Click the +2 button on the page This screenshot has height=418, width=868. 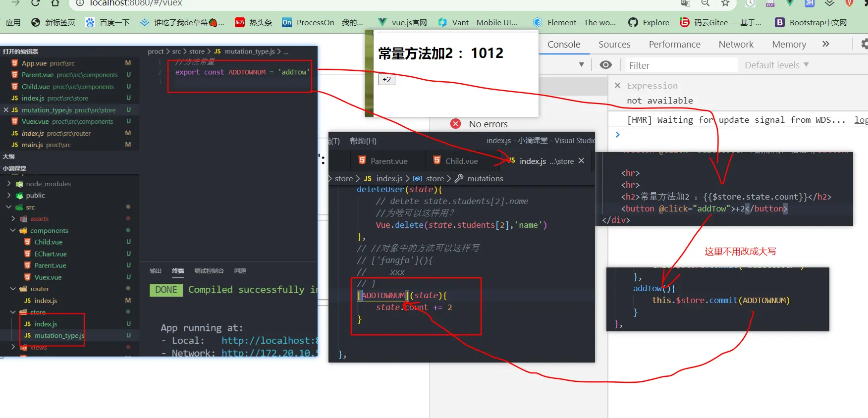point(386,79)
